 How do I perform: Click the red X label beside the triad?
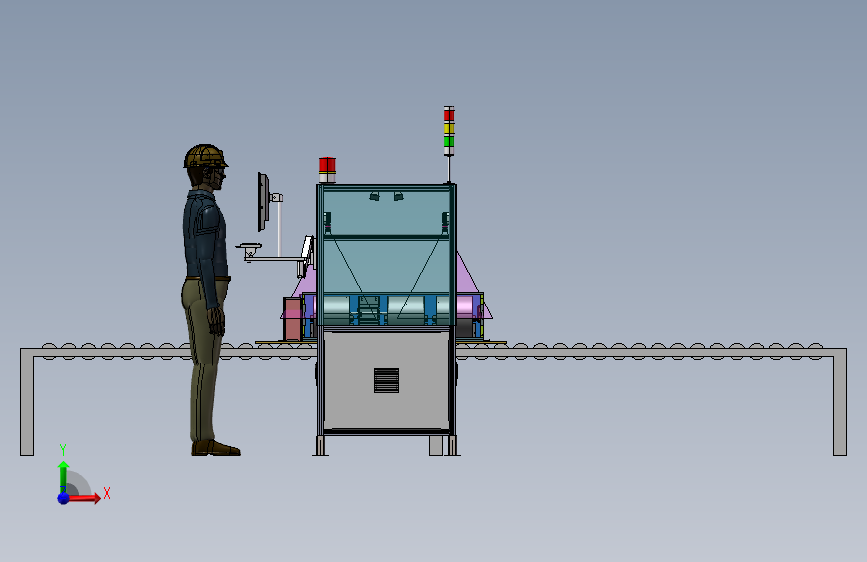107,493
